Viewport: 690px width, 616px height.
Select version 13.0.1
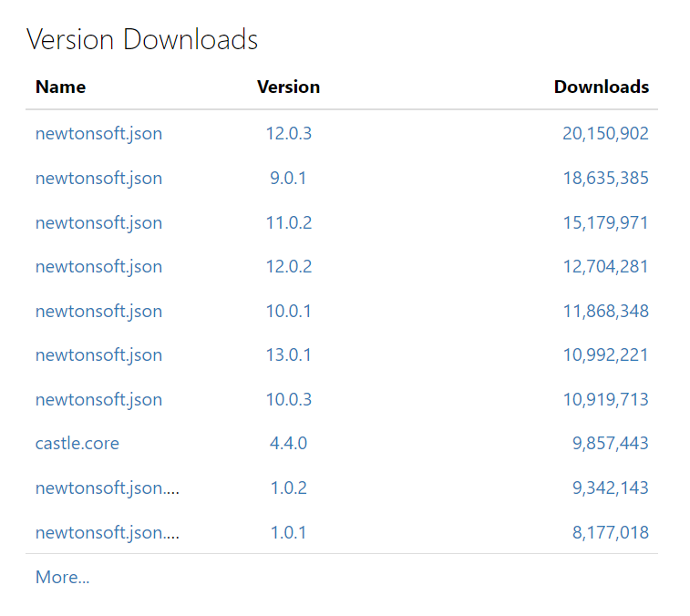click(289, 355)
